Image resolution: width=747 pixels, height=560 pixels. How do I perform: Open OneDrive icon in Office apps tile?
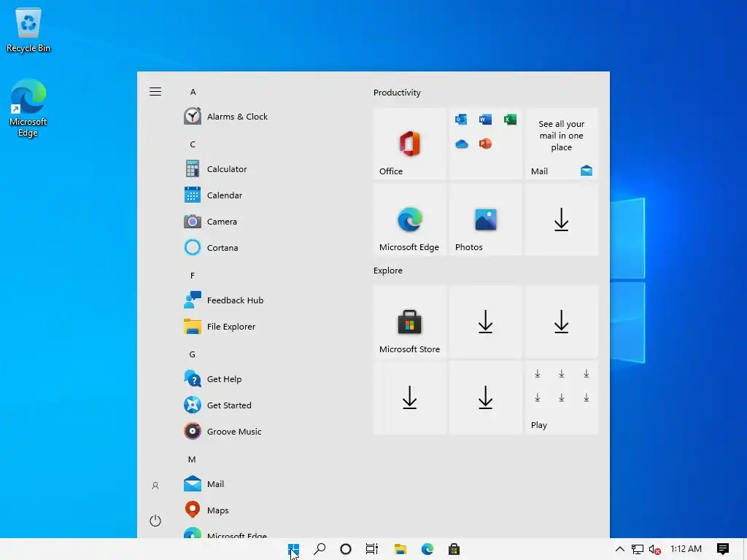tap(461, 144)
